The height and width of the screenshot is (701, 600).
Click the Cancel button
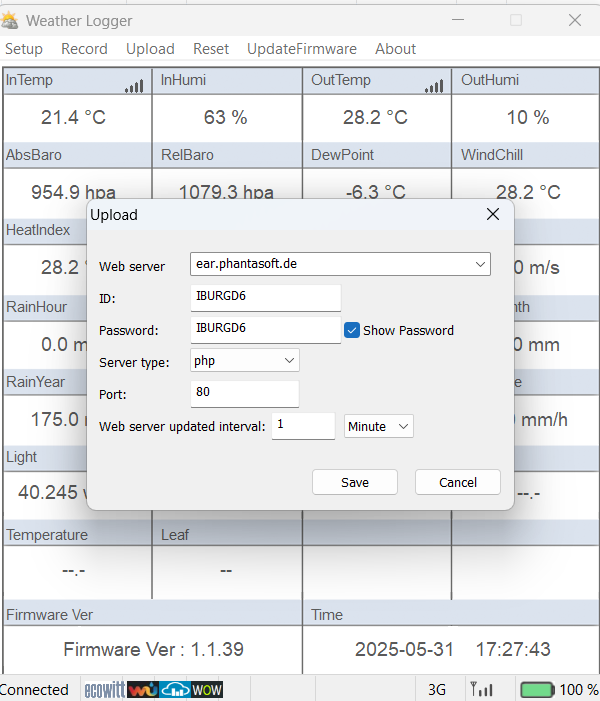[x=457, y=482]
